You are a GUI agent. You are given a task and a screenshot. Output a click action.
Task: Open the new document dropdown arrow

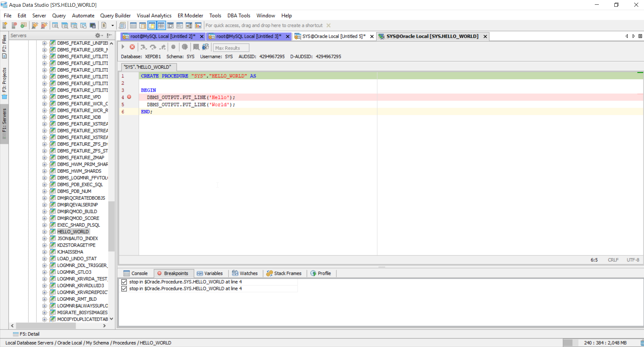pyautogui.click(x=113, y=26)
